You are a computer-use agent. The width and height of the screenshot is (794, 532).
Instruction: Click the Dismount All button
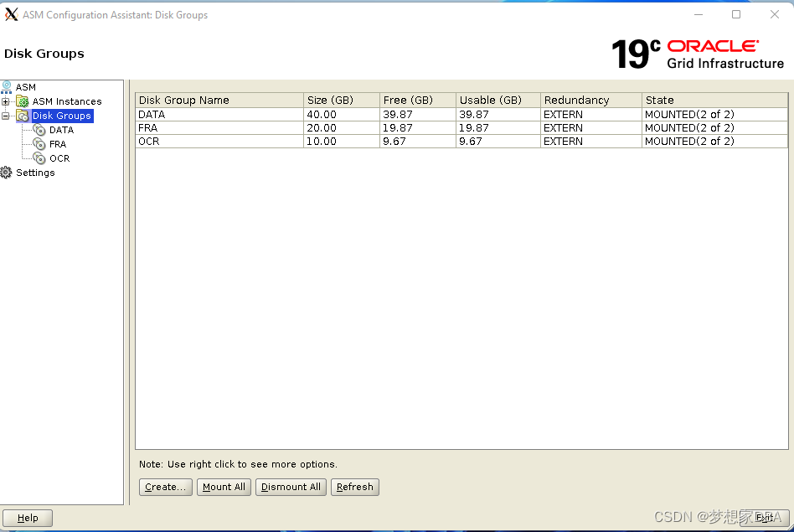(x=291, y=487)
